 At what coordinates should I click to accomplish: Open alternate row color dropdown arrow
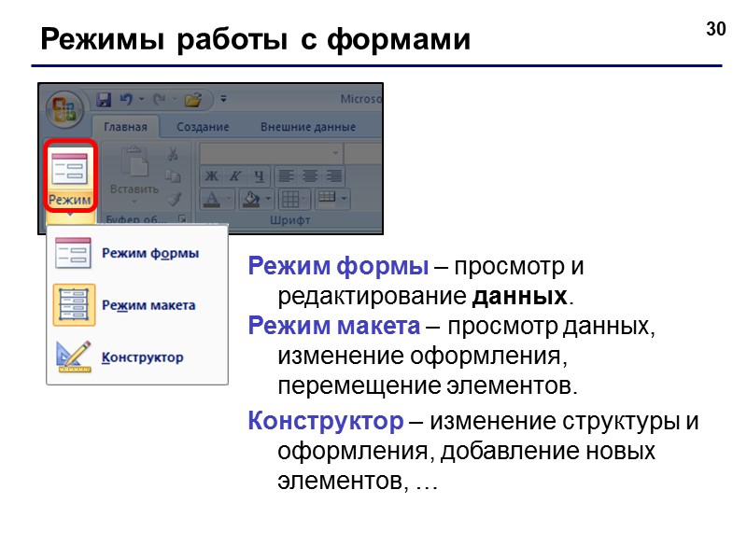click(344, 198)
